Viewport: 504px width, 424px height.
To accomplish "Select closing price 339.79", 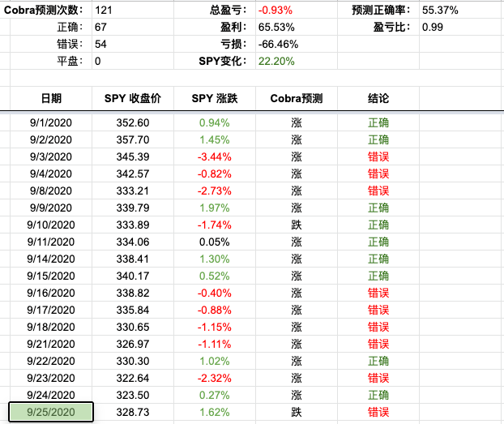I will (x=133, y=208).
